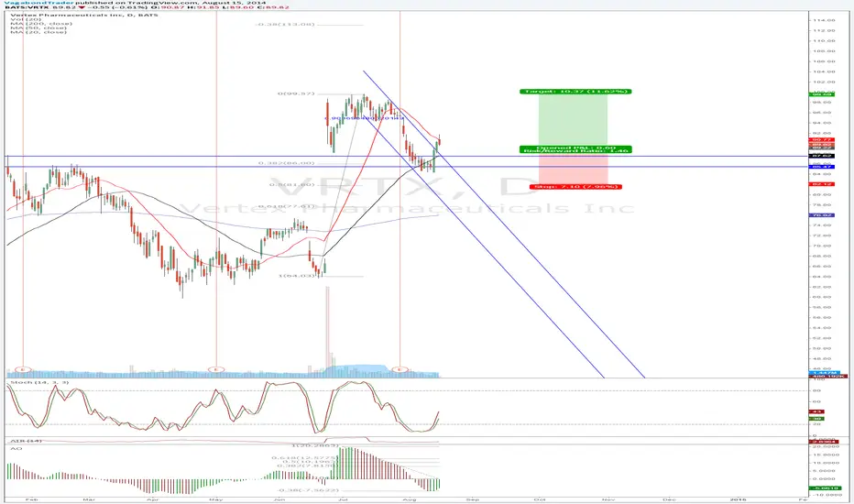
Task: Click the leftmost earnings 'E' marker
Action: pos(22,369)
